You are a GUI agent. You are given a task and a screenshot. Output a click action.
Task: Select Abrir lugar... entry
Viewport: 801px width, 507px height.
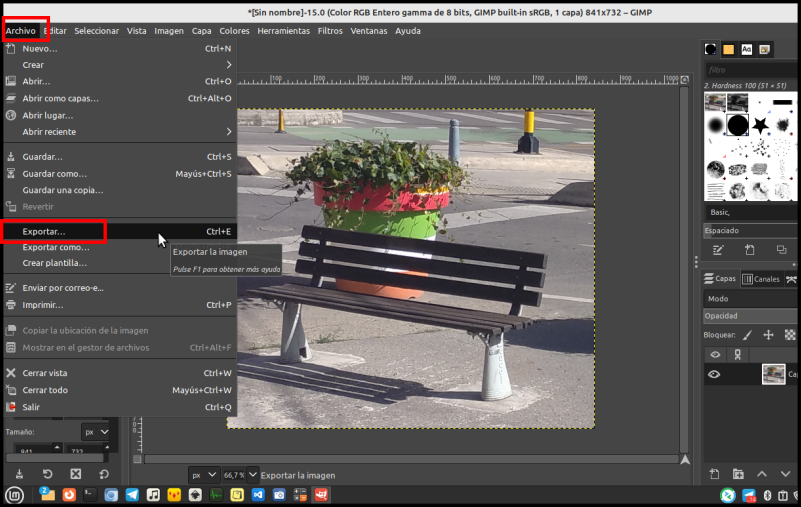click(120, 116)
